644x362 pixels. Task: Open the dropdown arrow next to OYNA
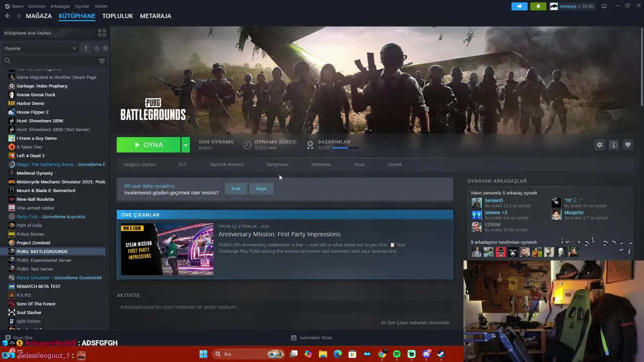tap(186, 145)
